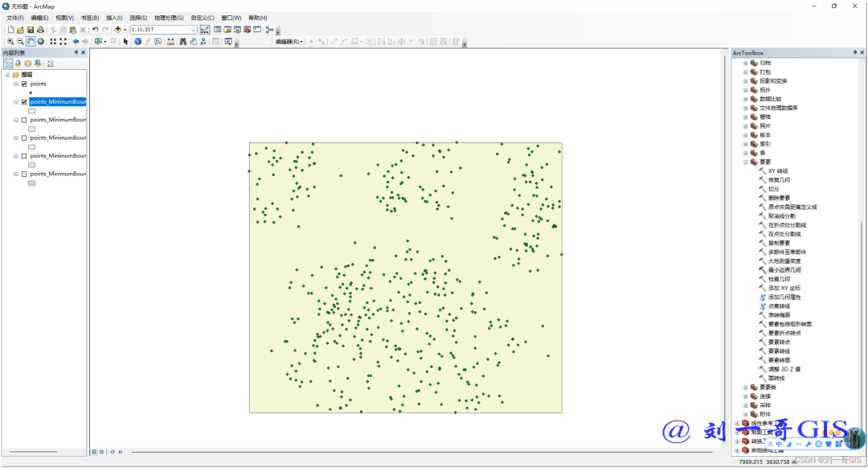Collapse the 图层 data frame tree
Viewport: 868px width, 468px height.
click(7, 75)
